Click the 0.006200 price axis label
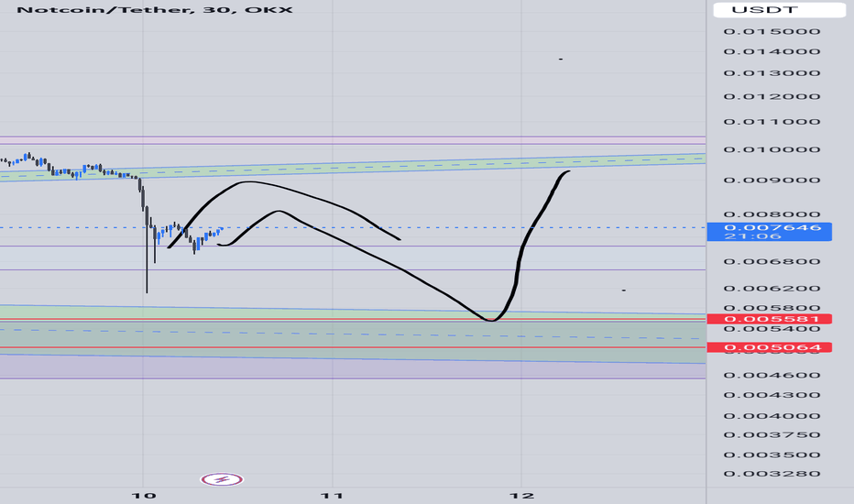 [772, 289]
